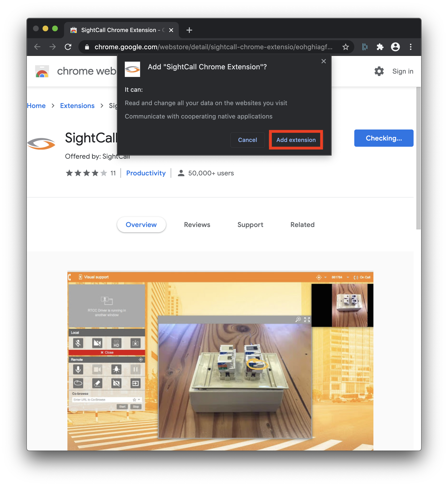Switch to the Support tab
Image resolution: width=448 pixels, height=486 pixels.
coord(250,225)
